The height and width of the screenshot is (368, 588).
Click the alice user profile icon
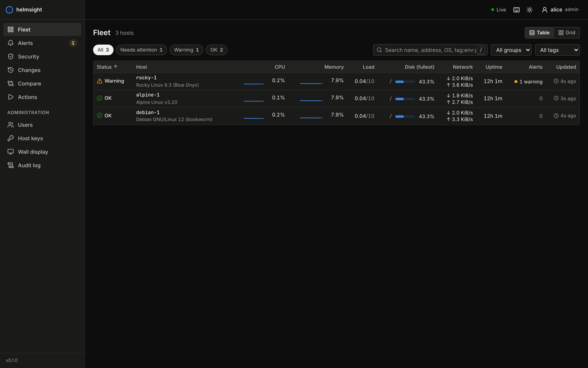[x=545, y=10]
